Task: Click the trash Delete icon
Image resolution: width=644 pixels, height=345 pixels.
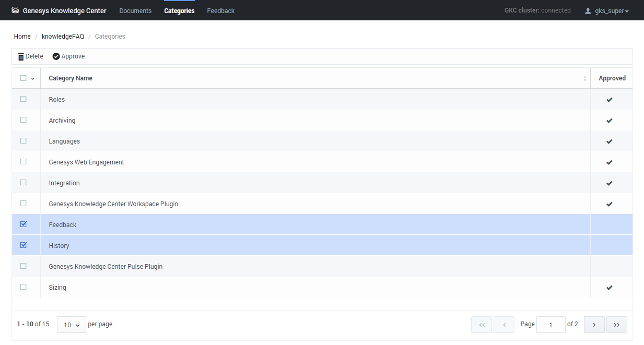Action: tap(21, 56)
